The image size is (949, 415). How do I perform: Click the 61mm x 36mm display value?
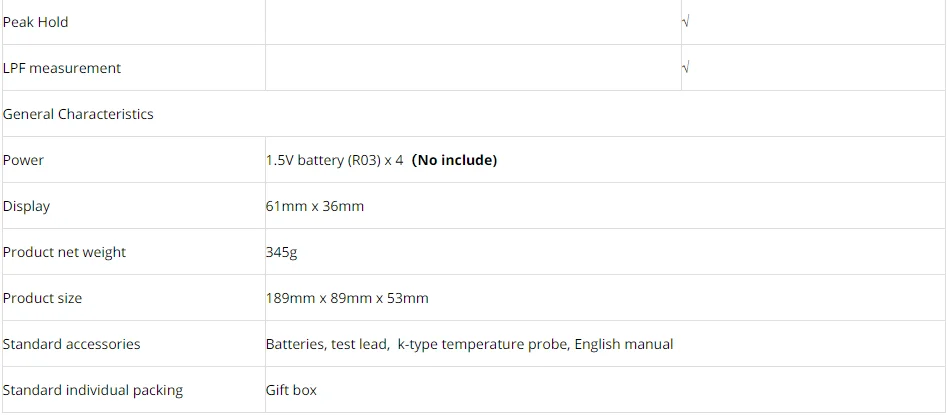pyautogui.click(x=315, y=206)
